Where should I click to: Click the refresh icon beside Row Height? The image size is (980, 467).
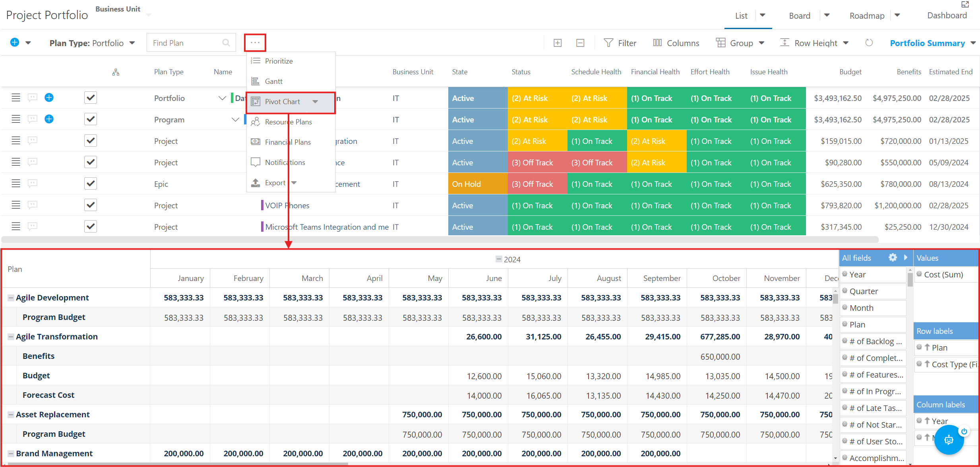tap(869, 43)
